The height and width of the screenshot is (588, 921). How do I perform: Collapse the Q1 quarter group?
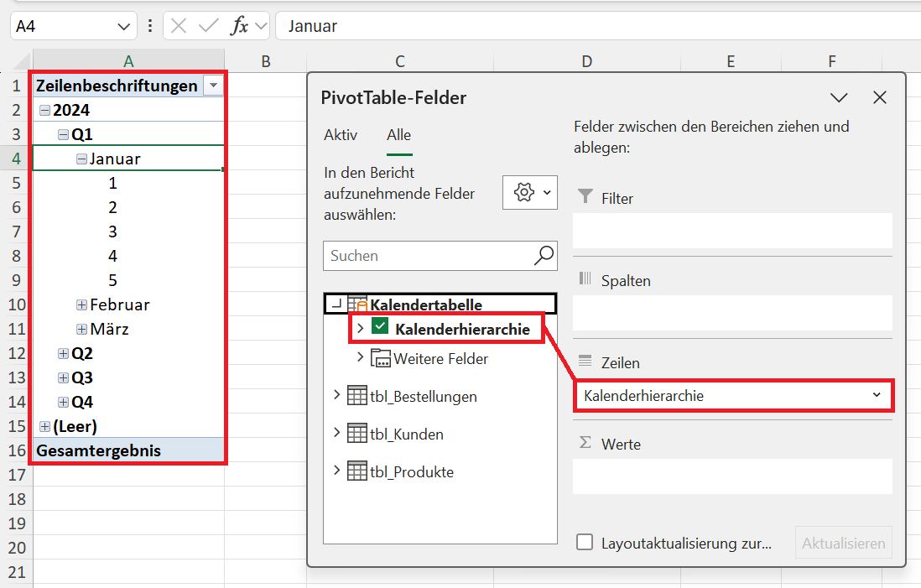point(64,134)
